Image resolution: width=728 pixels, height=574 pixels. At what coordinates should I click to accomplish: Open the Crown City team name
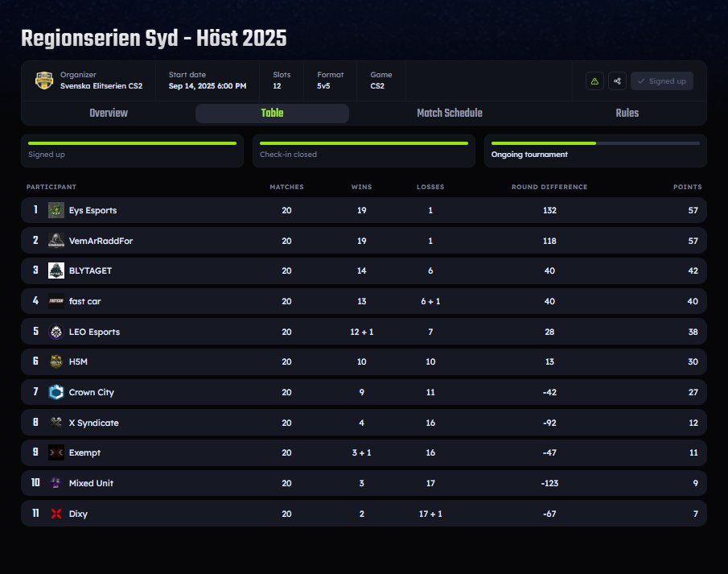92,393
